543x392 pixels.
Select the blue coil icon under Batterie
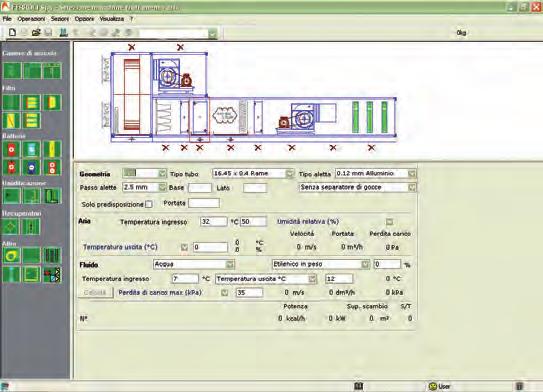click(32, 167)
